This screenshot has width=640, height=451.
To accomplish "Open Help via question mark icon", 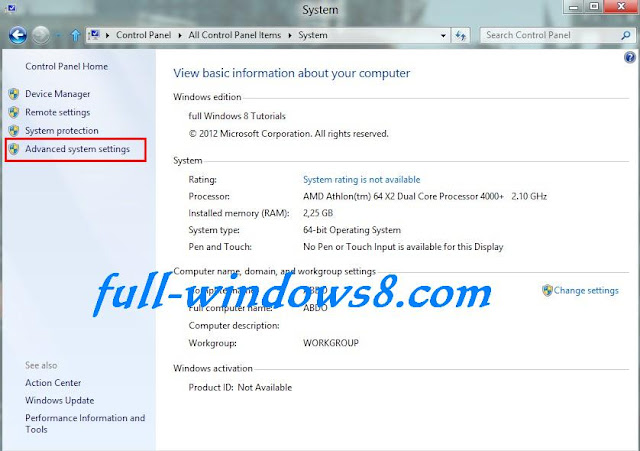I will [630, 57].
